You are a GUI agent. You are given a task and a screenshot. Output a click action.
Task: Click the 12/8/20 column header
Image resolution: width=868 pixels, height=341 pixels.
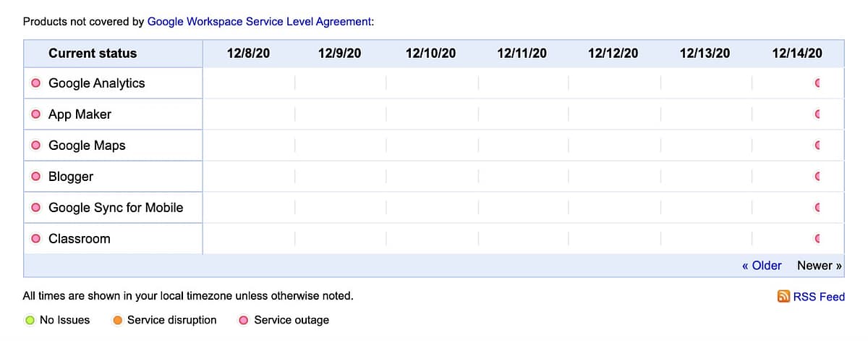tap(248, 53)
